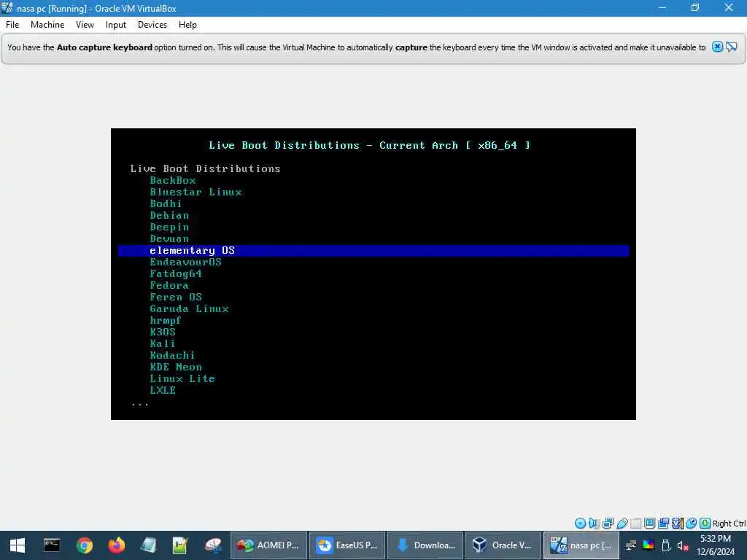This screenshot has width=747, height=560.
Task: Open the green notepad editor taskbar icon
Action: coord(180,545)
